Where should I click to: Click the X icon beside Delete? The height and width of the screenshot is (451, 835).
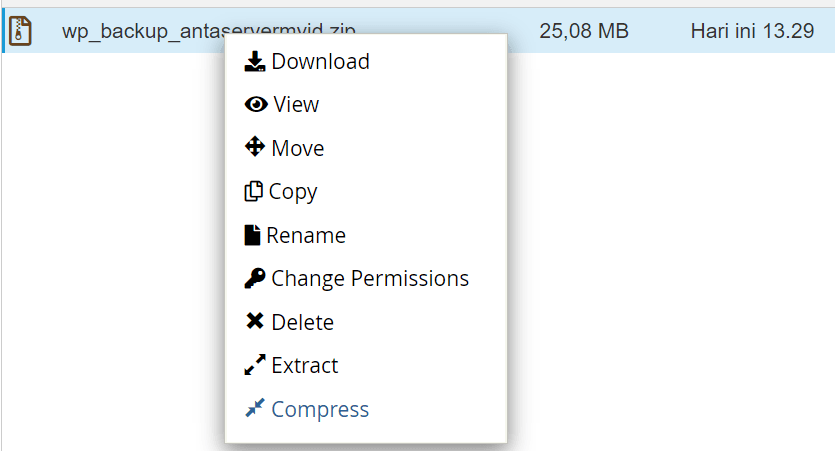(255, 321)
